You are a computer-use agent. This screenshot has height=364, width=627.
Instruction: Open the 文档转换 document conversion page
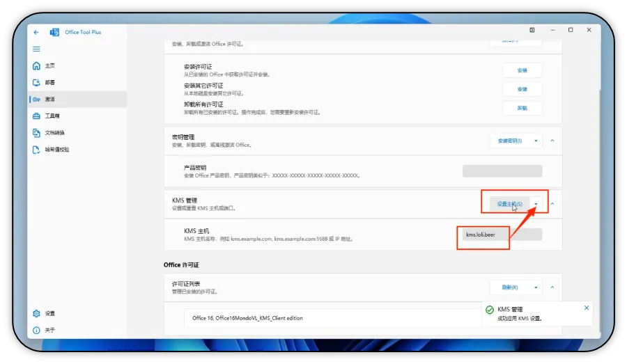pos(77,133)
